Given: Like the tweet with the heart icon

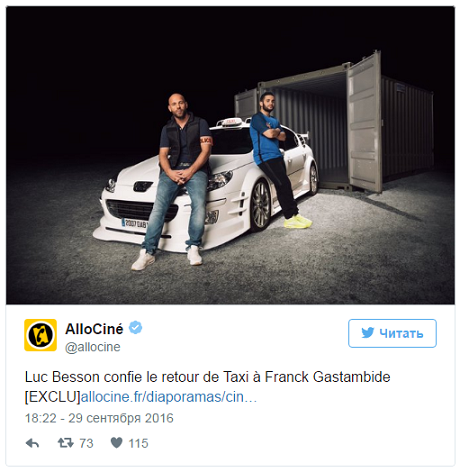Looking at the screenshot, I should tap(116, 443).
